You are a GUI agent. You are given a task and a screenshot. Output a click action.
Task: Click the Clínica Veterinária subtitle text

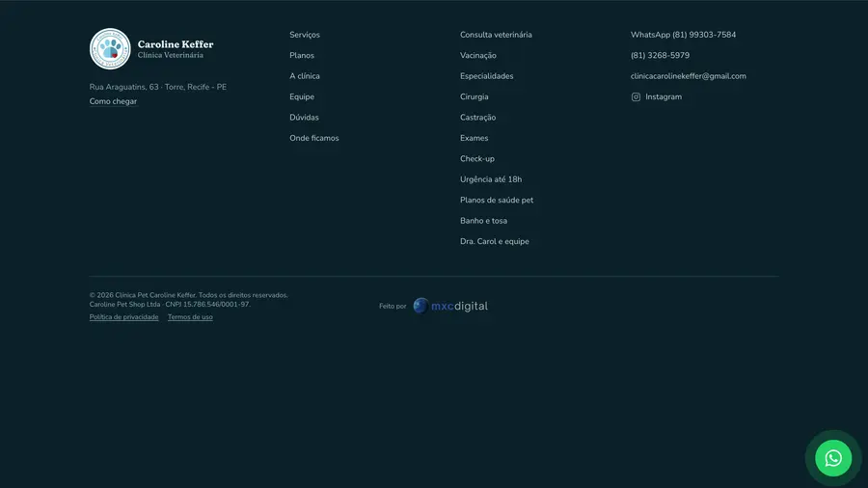point(171,55)
